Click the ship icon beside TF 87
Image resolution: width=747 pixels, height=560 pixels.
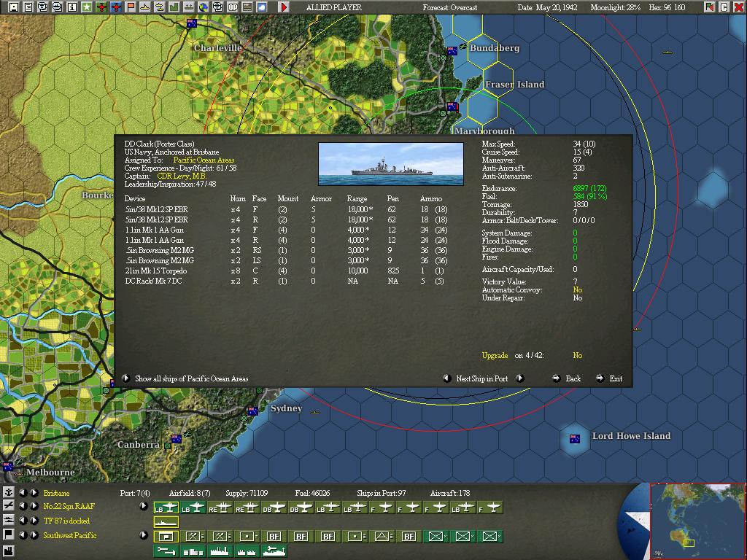click(9, 521)
